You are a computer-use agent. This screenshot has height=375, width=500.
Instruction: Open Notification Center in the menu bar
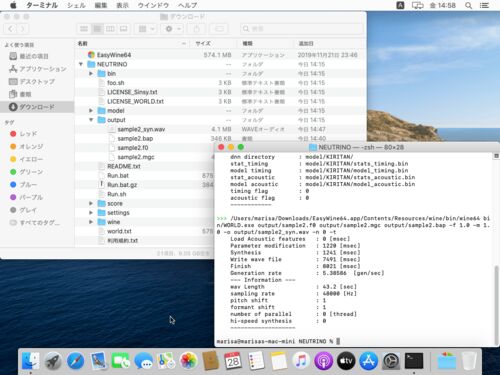pyautogui.click(x=484, y=5)
